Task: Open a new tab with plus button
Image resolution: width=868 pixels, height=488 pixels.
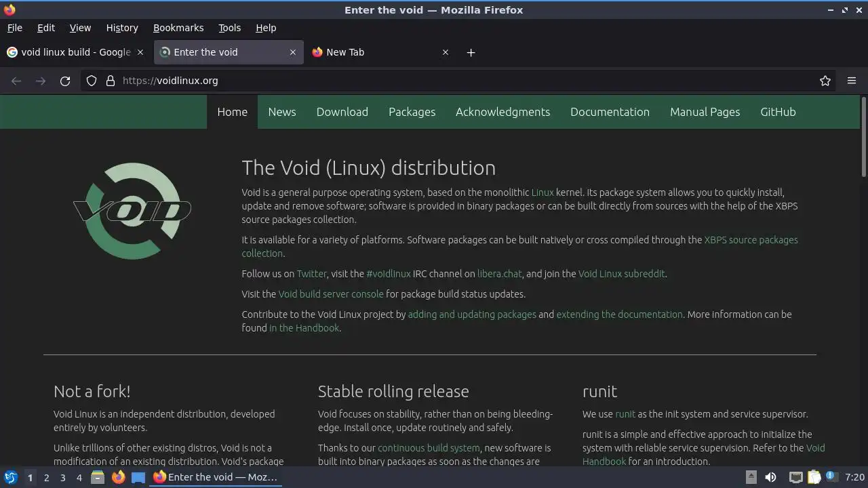Action: click(471, 52)
